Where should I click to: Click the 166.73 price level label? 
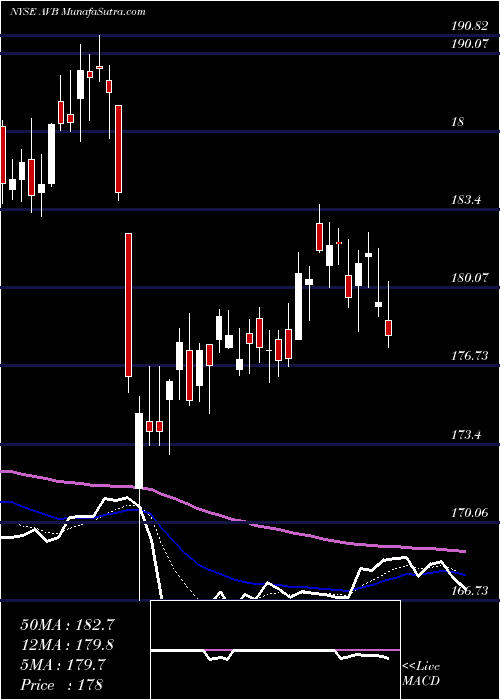[469, 591]
